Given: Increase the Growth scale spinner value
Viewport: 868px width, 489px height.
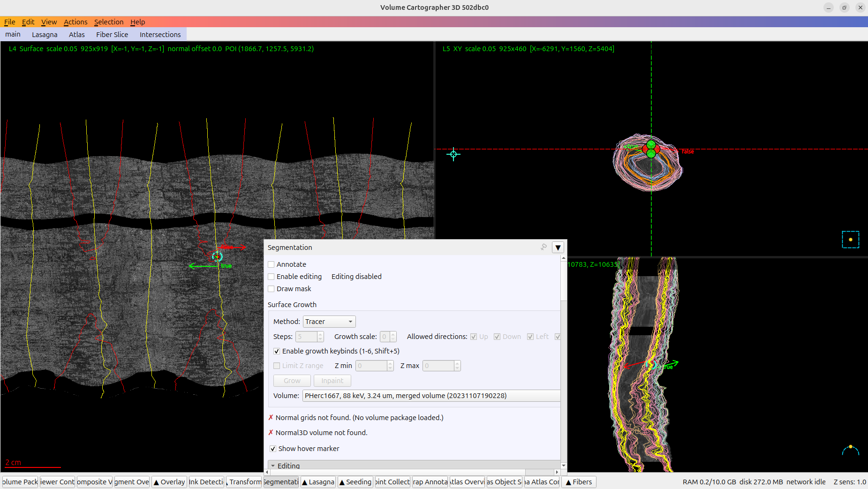Looking at the screenshot, I should [393, 334].
